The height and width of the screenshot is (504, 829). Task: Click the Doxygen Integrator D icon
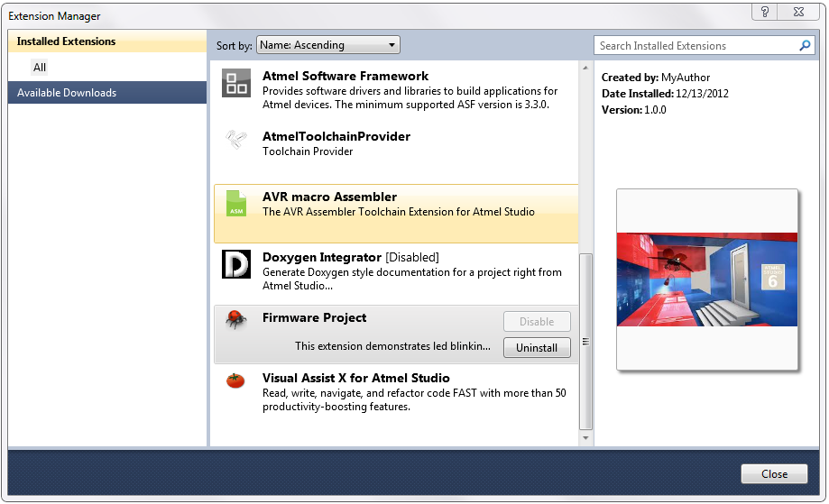click(235, 264)
